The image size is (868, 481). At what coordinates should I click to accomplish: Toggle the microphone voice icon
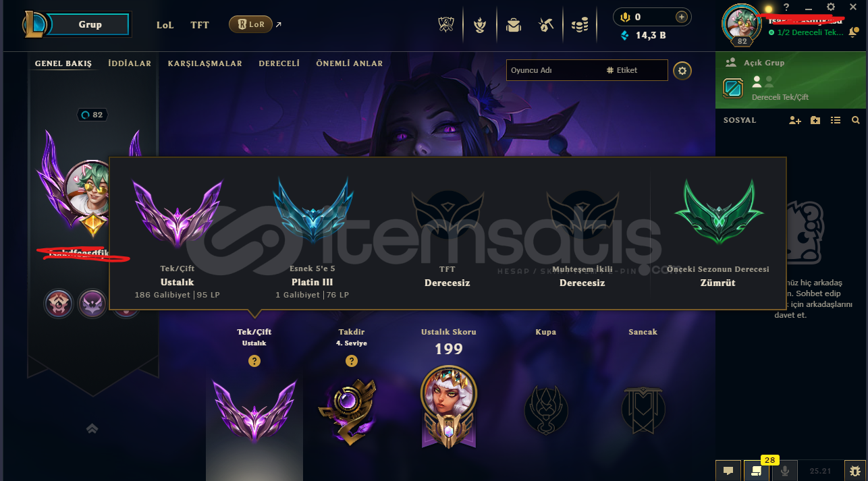[x=784, y=470]
